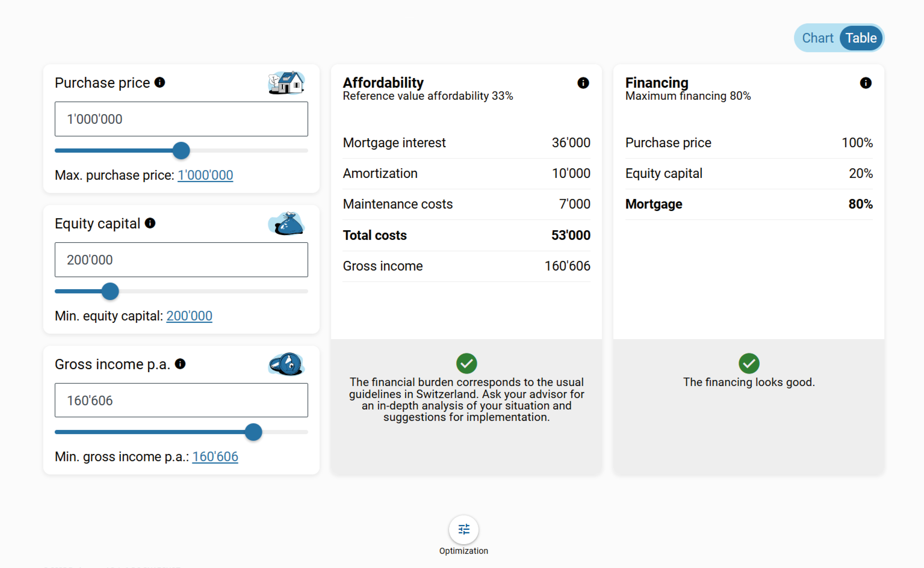Select the Table view option
924x568 pixels.
(x=861, y=38)
